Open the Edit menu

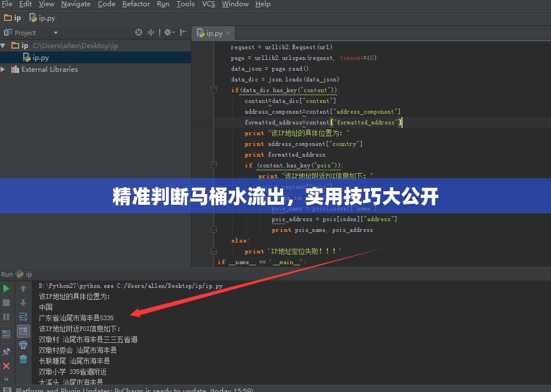point(25,4)
